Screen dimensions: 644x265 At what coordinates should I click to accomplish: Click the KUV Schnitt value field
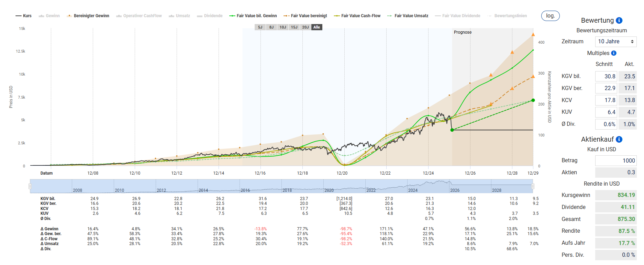pos(606,112)
